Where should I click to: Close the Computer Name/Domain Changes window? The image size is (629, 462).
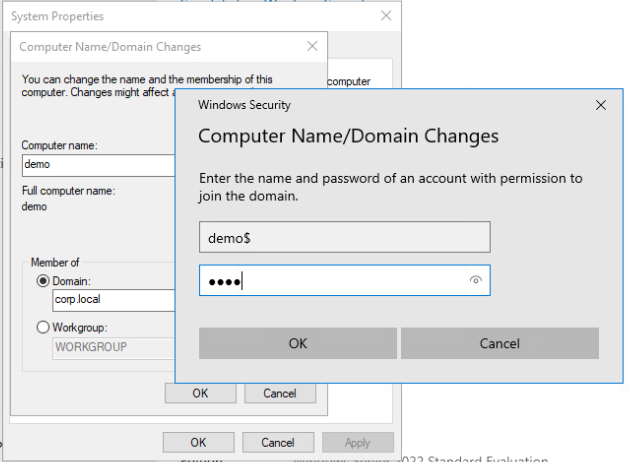click(x=313, y=46)
